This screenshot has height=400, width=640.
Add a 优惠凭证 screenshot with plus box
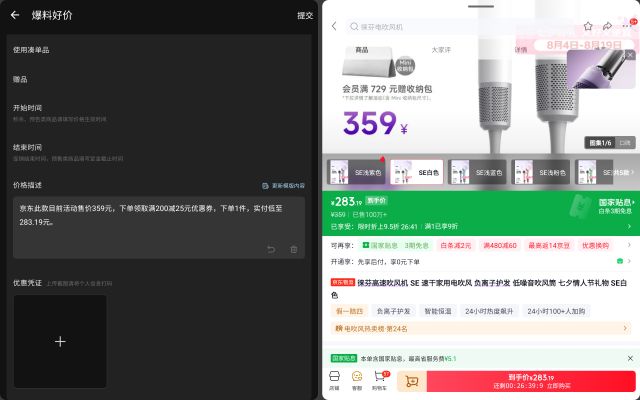[60, 342]
